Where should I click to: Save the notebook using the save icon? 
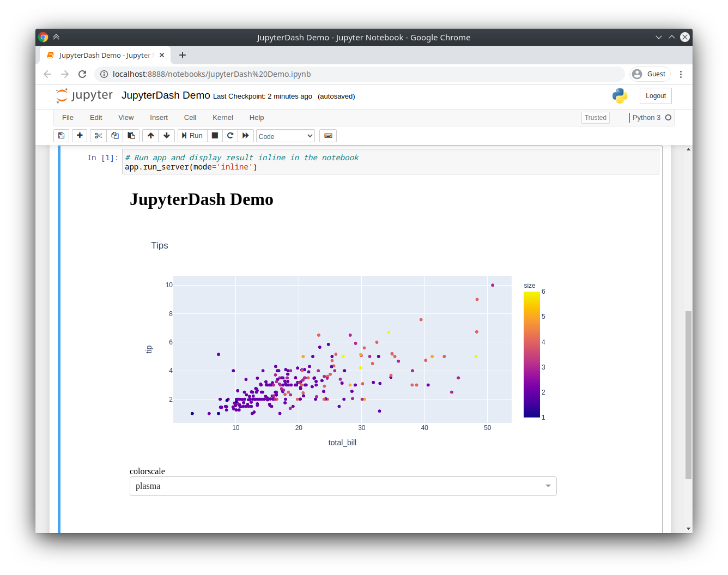tap(61, 135)
